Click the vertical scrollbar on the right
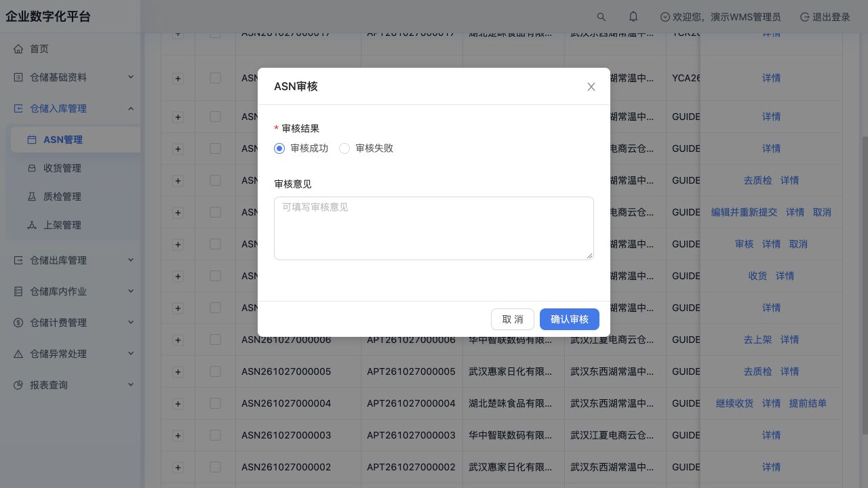 click(864, 285)
